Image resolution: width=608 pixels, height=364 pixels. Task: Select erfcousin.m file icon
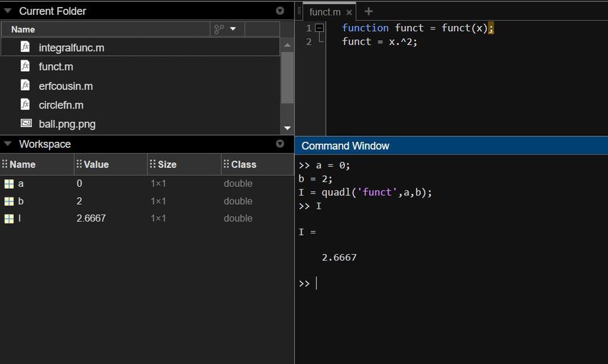[25, 86]
